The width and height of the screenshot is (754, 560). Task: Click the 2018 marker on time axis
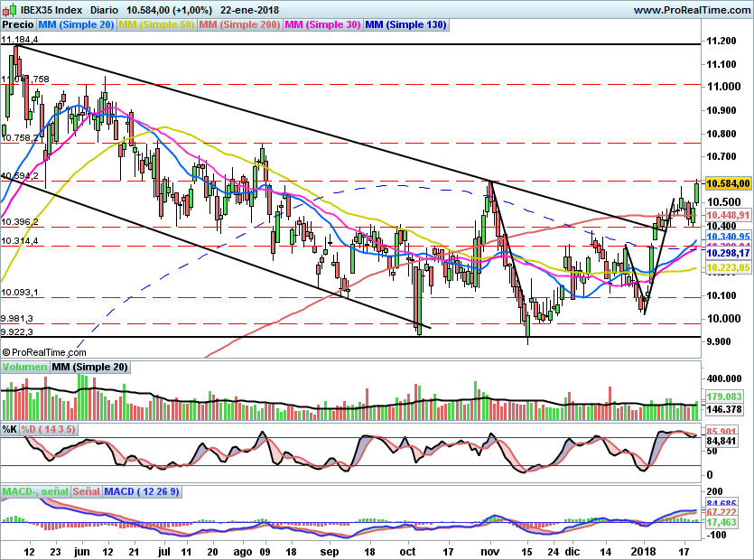tap(643, 549)
